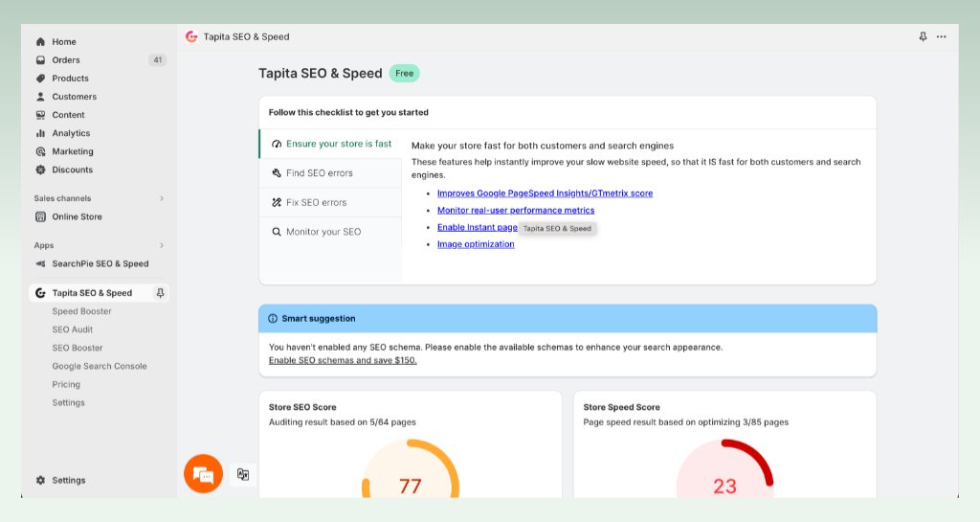This screenshot has width=980, height=522.
Task: Expand the Apps section chevron
Action: click(x=161, y=246)
